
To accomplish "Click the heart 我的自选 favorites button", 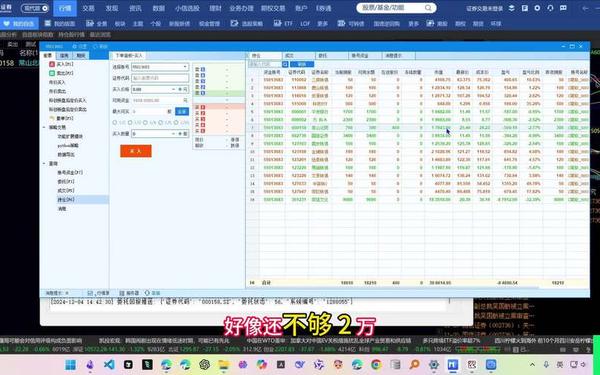I will pyautogui.click(x=19, y=24).
